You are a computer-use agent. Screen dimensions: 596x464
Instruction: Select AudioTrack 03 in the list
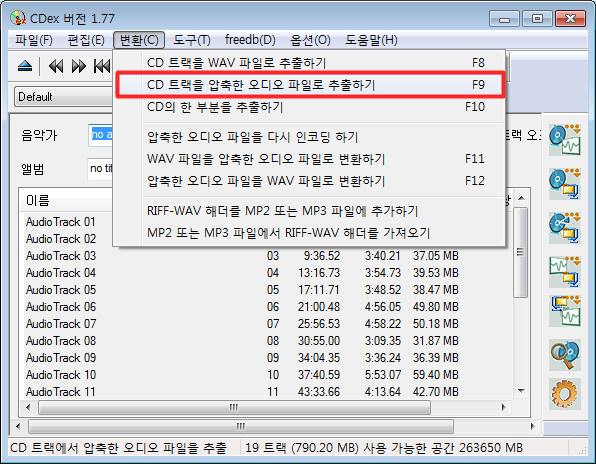(61, 256)
